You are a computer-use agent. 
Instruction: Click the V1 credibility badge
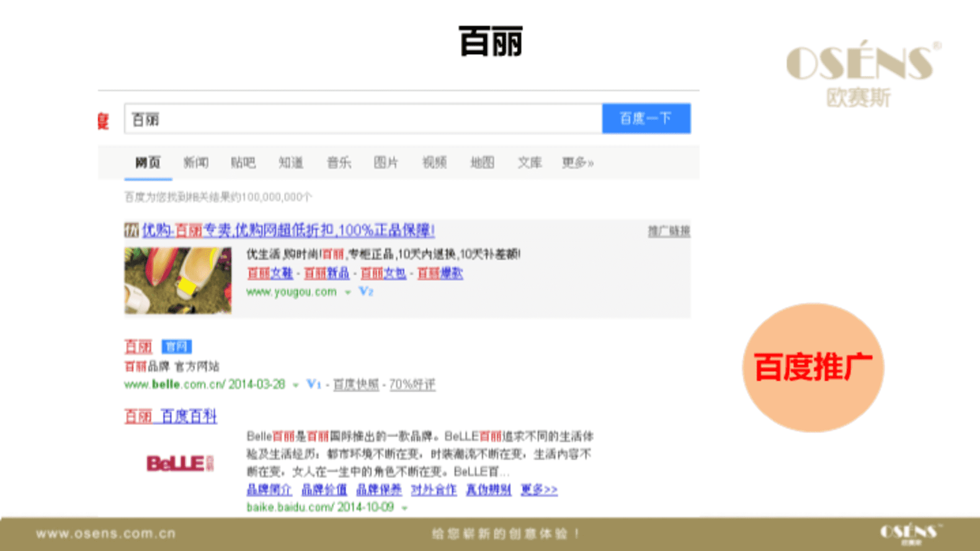pyautogui.click(x=313, y=384)
